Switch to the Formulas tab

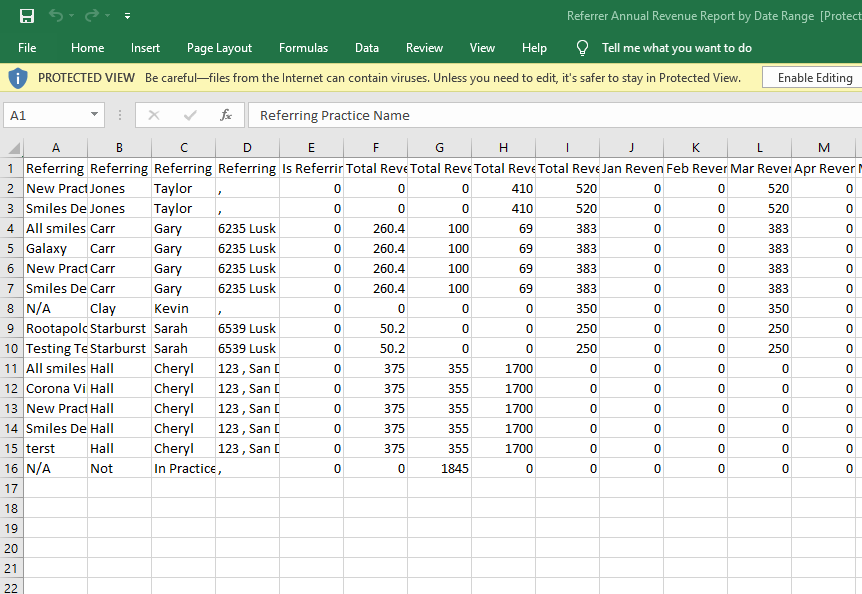pos(303,48)
